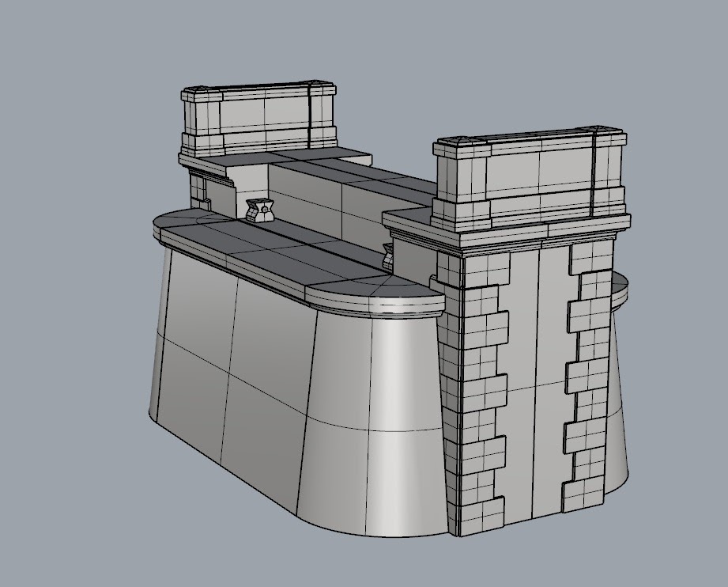Select the pyramid cap on rear parapet's right post
Screen dimensions: 728x587
[x=319, y=83]
